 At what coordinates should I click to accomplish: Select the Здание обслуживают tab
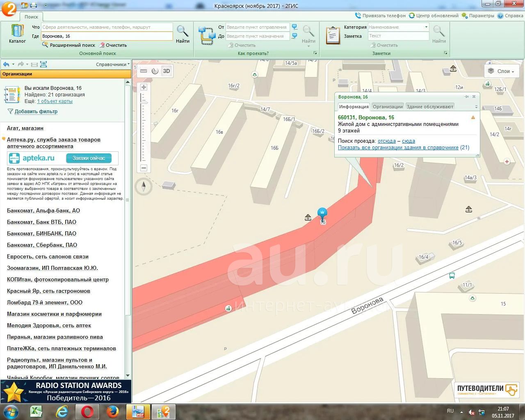click(x=430, y=107)
